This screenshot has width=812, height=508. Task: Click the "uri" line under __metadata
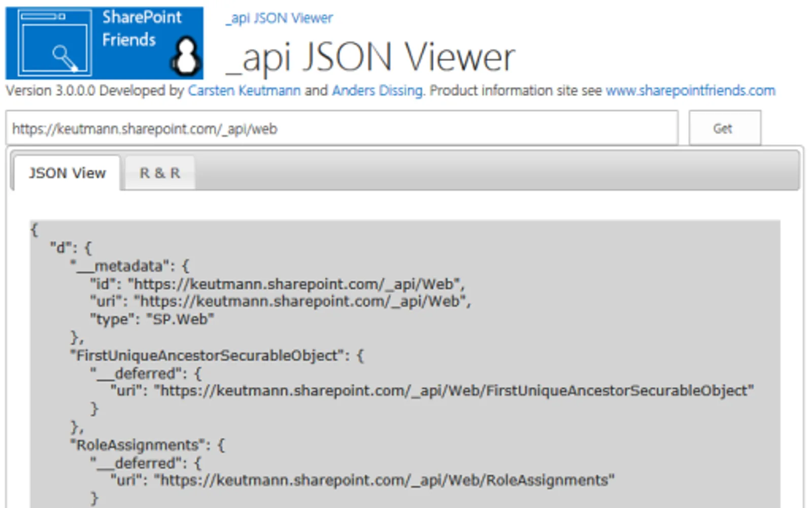tap(280, 302)
